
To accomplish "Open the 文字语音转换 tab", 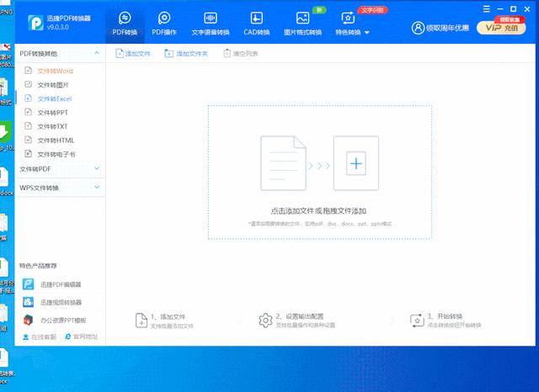I will pos(211,24).
